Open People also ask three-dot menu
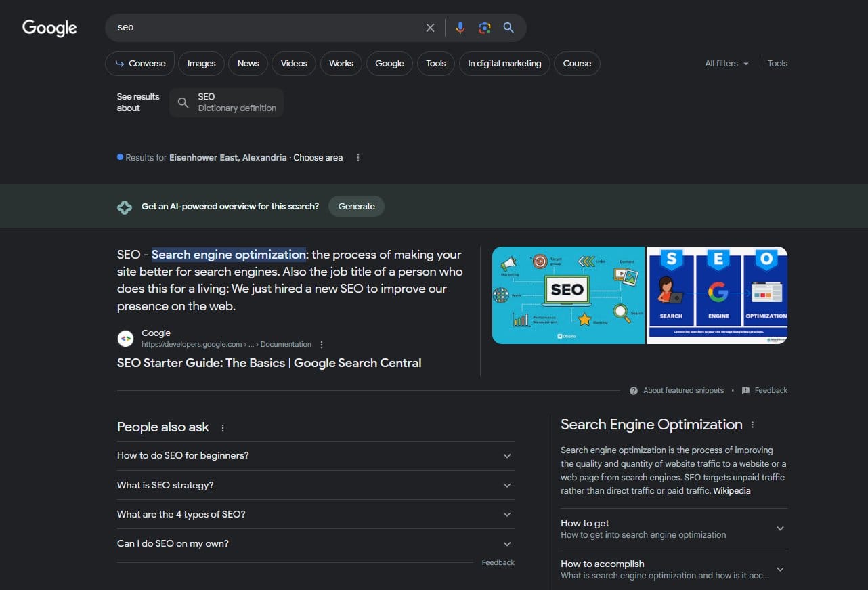Viewport: 868px width, 590px height. pyautogui.click(x=223, y=428)
